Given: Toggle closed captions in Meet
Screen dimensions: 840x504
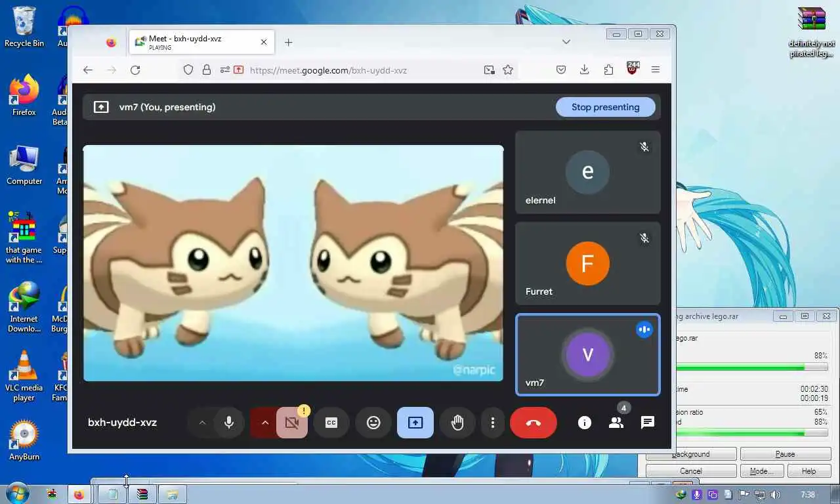Looking at the screenshot, I should 331,423.
